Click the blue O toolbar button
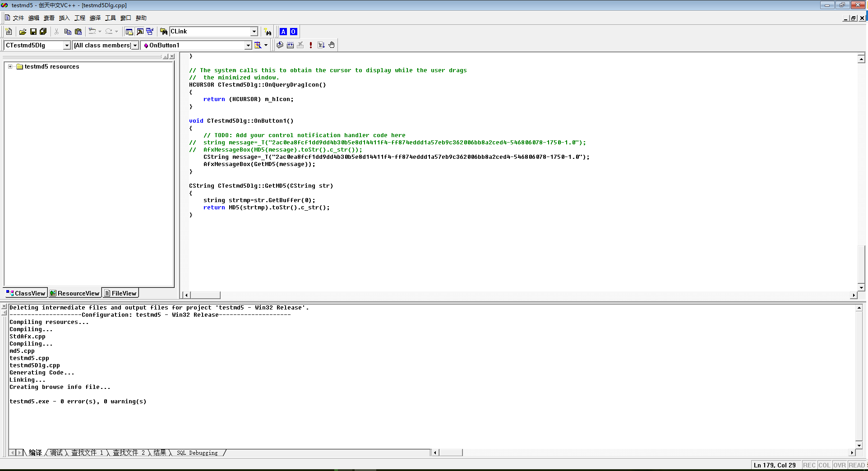The image size is (868, 471). pos(293,32)
